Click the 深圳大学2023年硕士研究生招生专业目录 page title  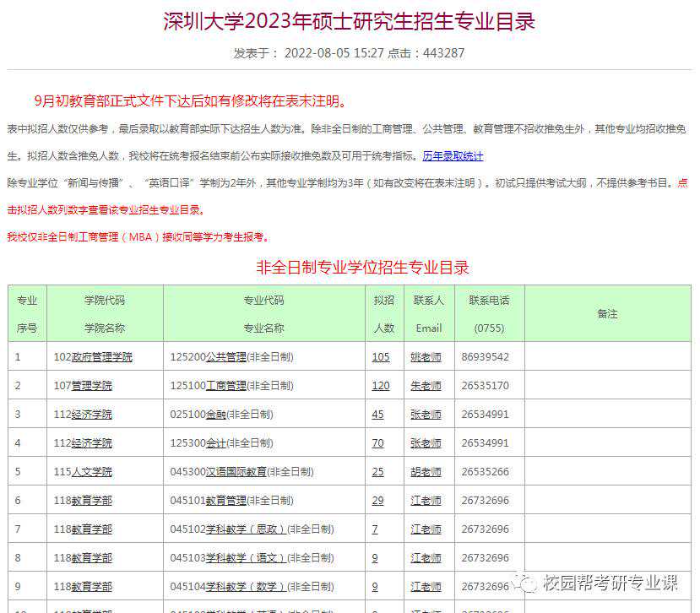coord(350,21)
